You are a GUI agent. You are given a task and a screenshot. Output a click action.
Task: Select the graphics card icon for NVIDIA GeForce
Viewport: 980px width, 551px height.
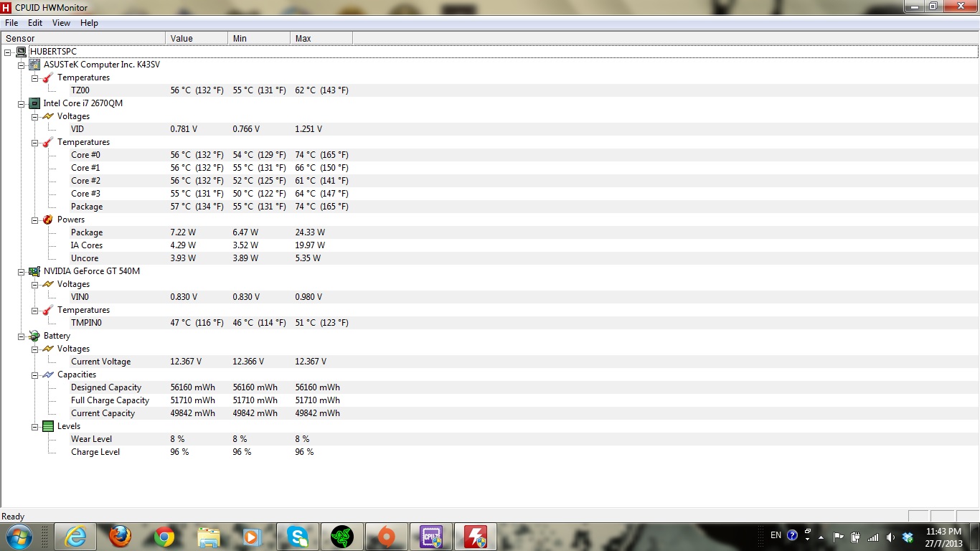click(34, 271)
